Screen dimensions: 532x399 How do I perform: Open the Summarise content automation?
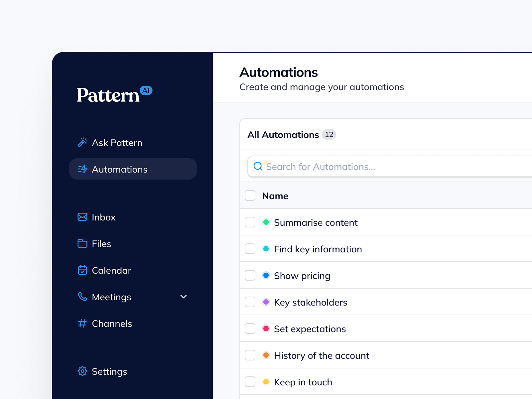pos(316,222)
